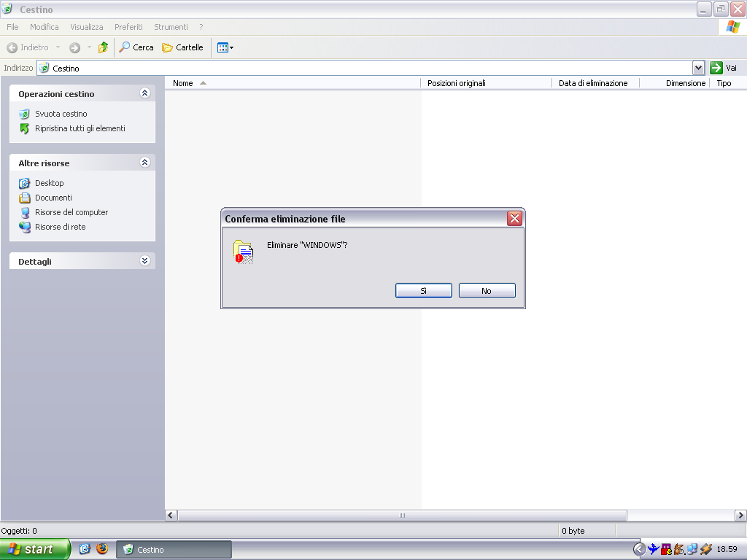Click the safely remove hardware tray icon
The height and width of the screenshot is (560, 747).
[x=706, y=550]
